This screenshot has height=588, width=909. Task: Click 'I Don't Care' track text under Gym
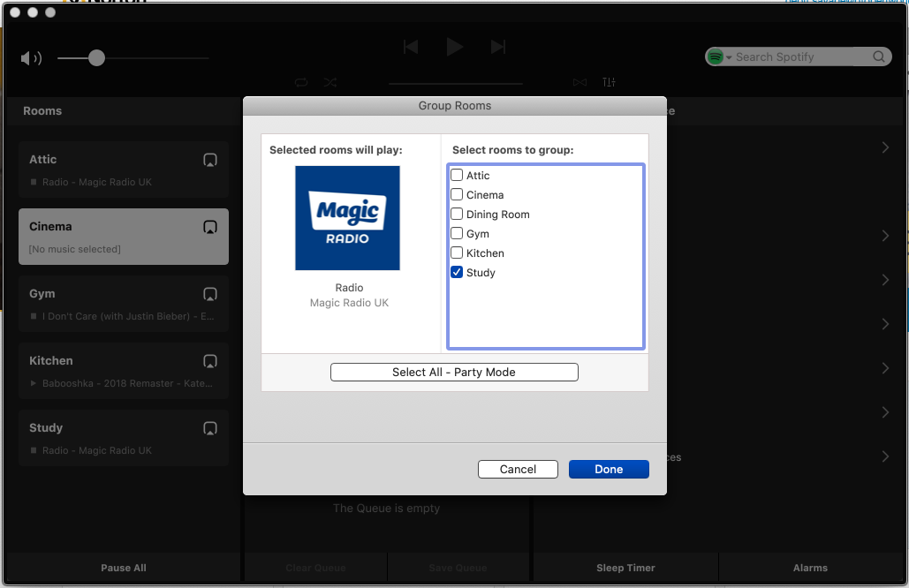[x=128, y=316]
